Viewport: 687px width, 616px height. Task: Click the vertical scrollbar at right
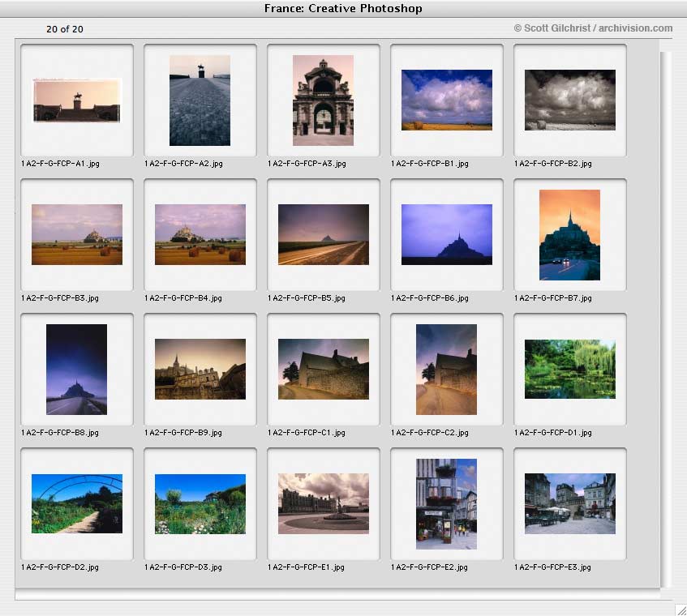tap(666, 319)
